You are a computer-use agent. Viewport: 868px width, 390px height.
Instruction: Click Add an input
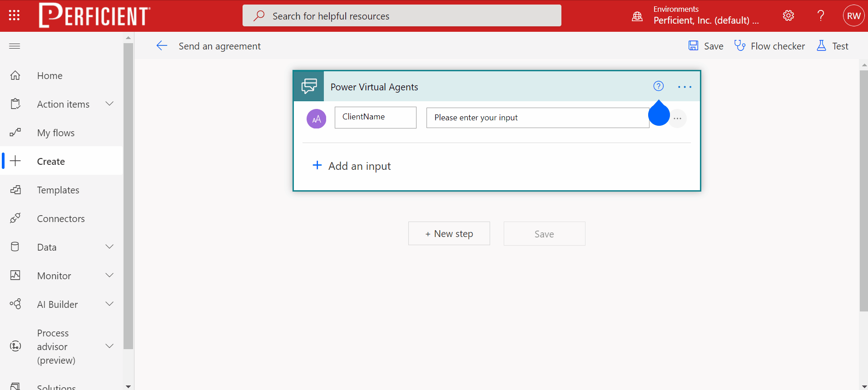tap(352, 166)
